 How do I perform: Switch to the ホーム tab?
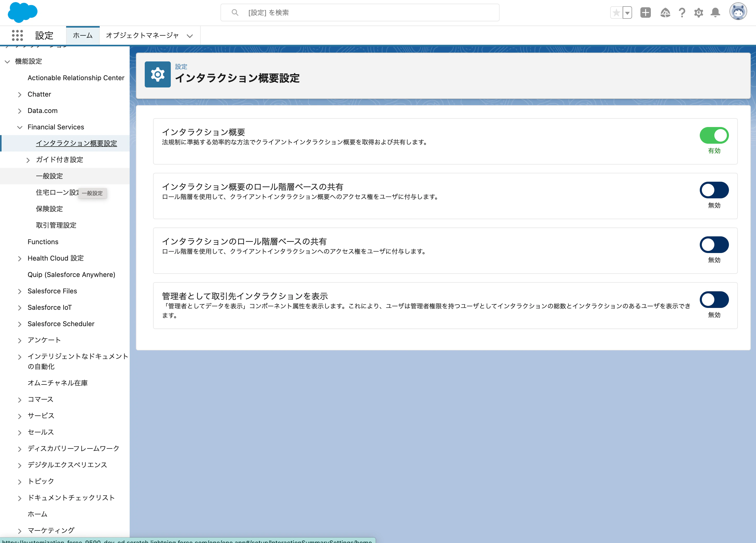[83, 35]
